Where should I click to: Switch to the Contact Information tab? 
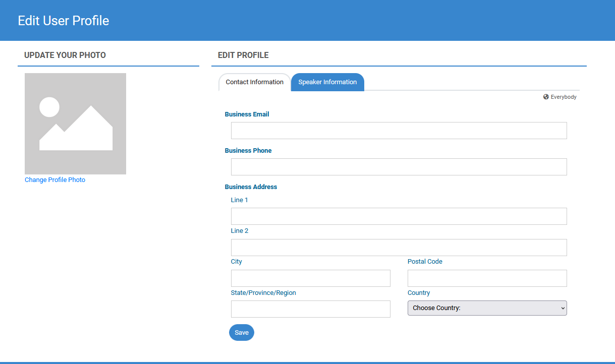[254, 82]
